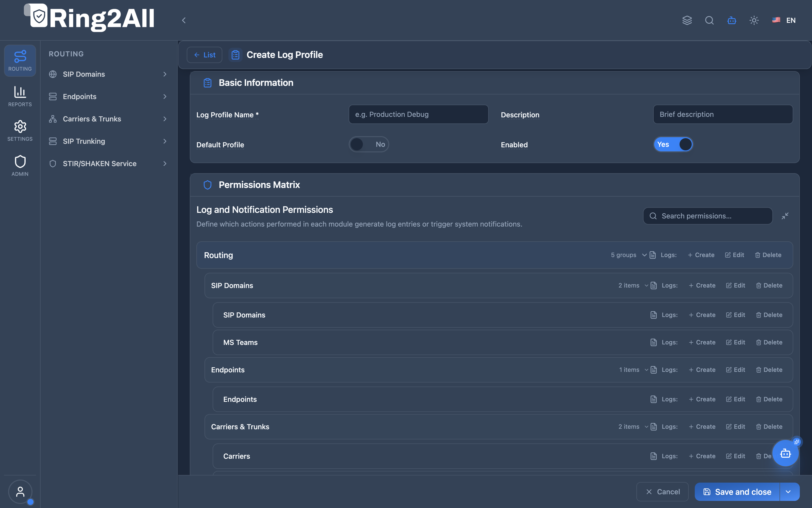The width and height of the screenshot is (812, 508).
Task: Open the Save and close dropdown arrow
Action: click(x=789, y=492)
